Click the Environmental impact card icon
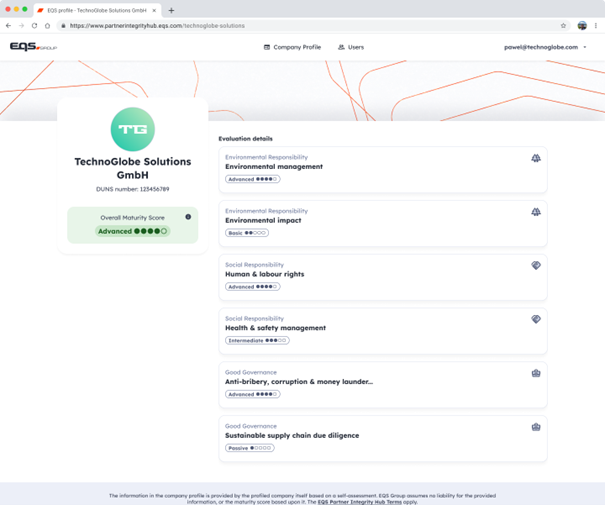605x505 pixels. coord(536,212)
